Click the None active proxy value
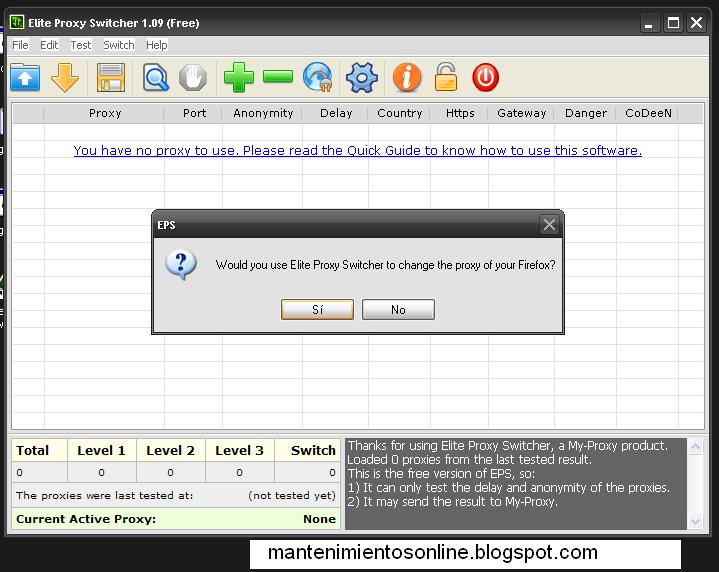Viewport: 719px width, 572px height. 319,519
